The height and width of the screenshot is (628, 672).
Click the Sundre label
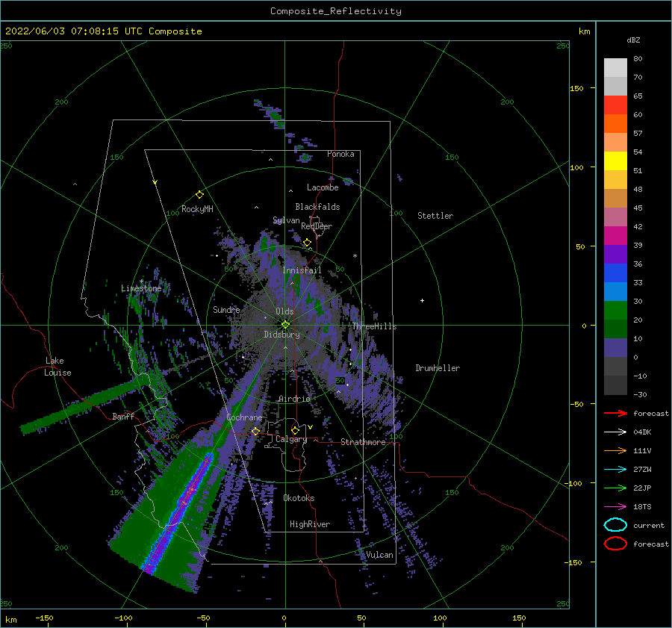pyautogui.click(x=226, y=309)
